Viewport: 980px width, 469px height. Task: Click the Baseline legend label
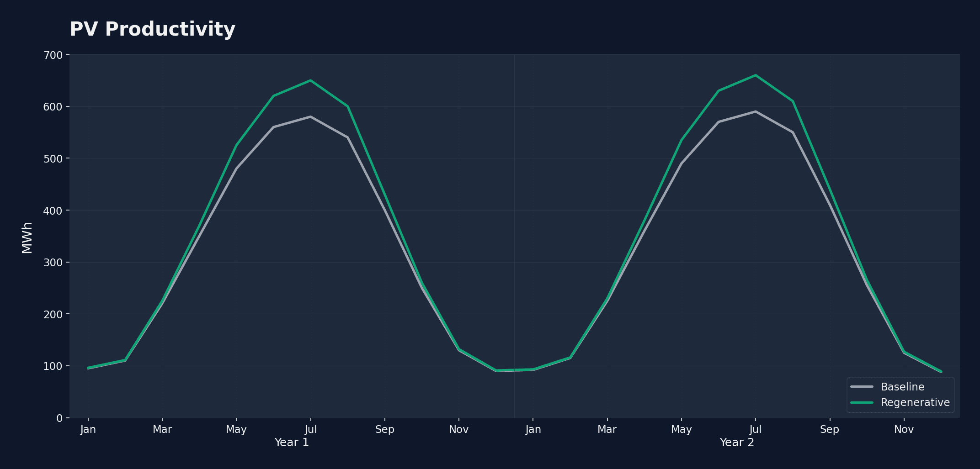coord(902,387)
